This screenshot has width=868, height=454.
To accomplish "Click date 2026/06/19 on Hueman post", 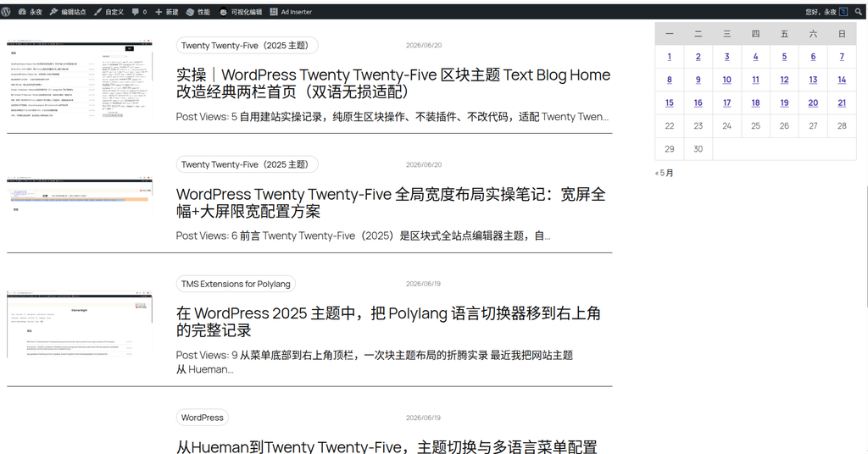I will pos(424,418).
